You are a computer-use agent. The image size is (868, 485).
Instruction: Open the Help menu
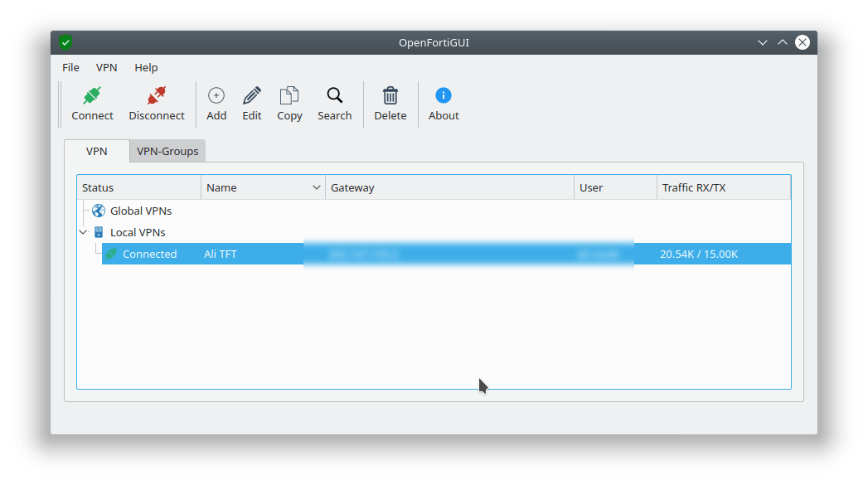coord(146,68)
